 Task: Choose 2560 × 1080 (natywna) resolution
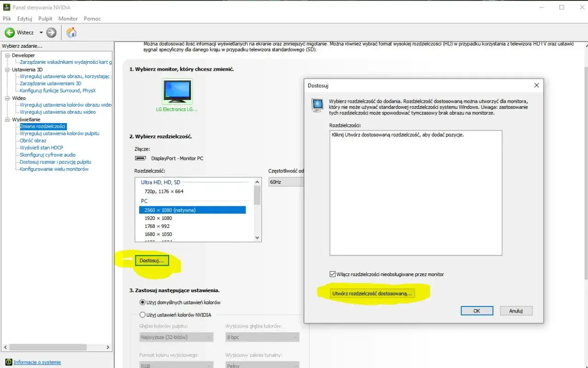[x=192, y=210]
